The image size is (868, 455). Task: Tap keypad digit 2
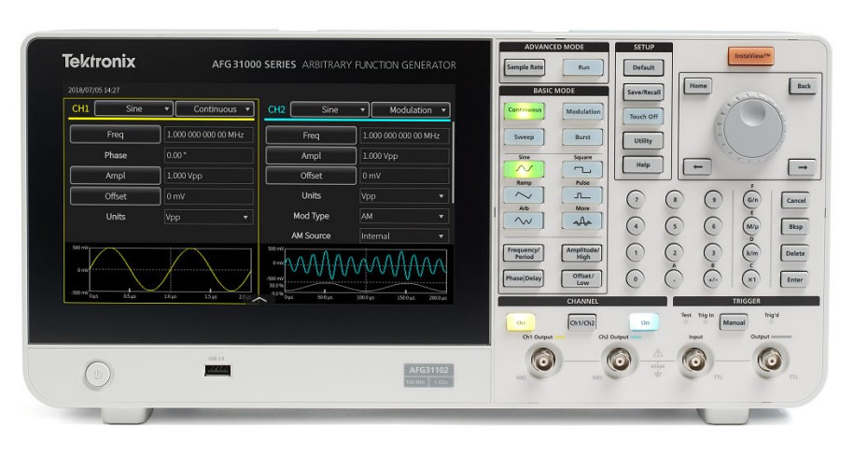tap(674, 252)
